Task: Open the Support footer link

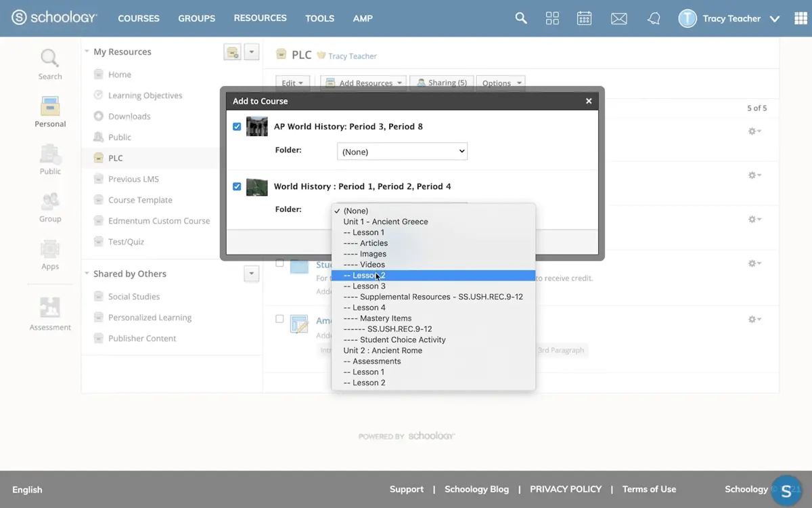Action: pos(407,489)
